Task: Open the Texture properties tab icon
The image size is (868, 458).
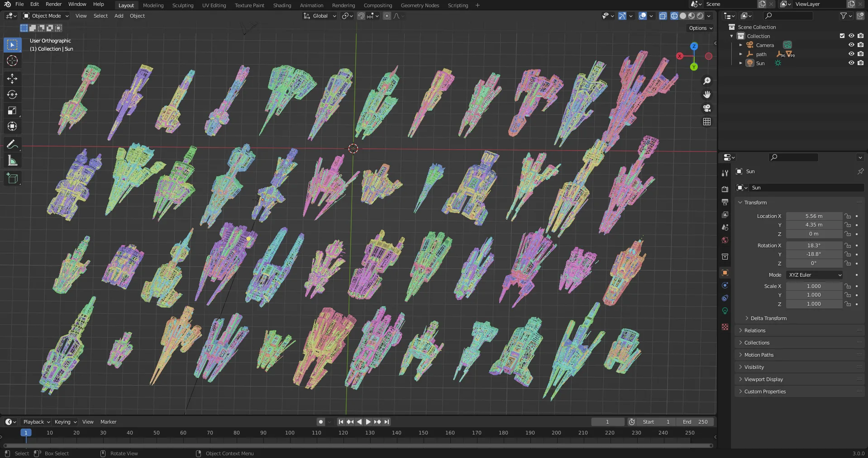Action: 725,326
